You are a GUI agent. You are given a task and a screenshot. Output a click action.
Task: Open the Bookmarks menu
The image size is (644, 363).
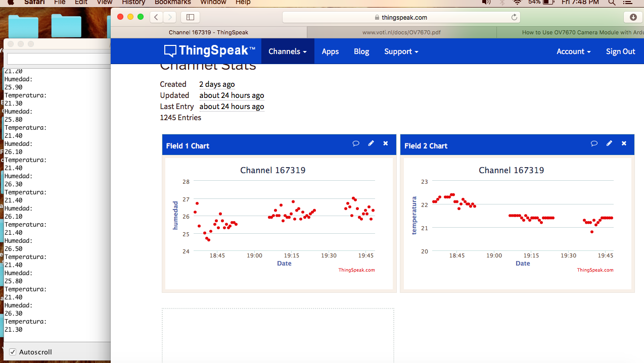(172, 3)
